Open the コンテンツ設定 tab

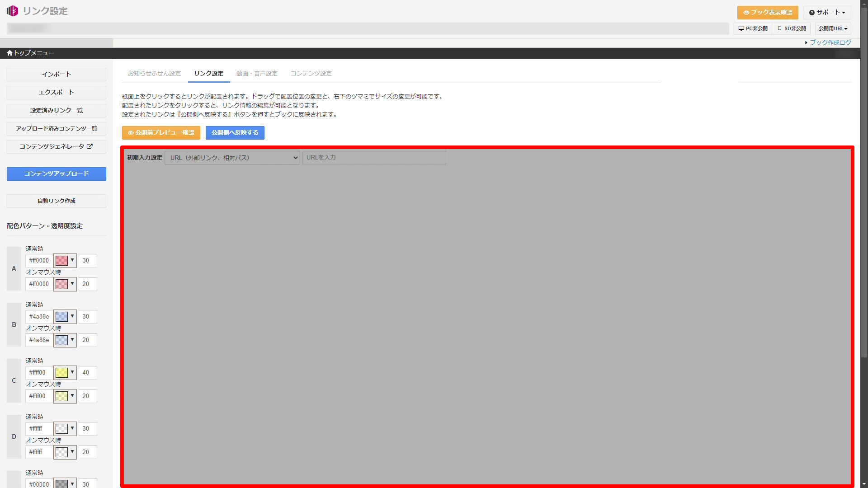[311, 73]
